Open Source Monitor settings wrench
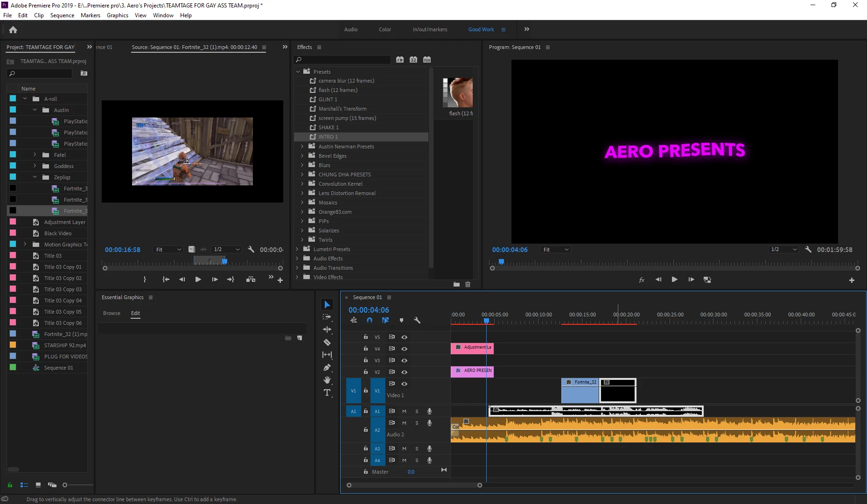This screenshot has height=504, width=867. [251, 249]
